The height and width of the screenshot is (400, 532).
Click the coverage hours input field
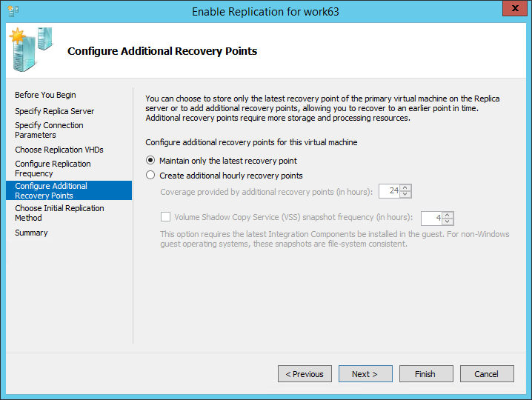tap(390, 191)
